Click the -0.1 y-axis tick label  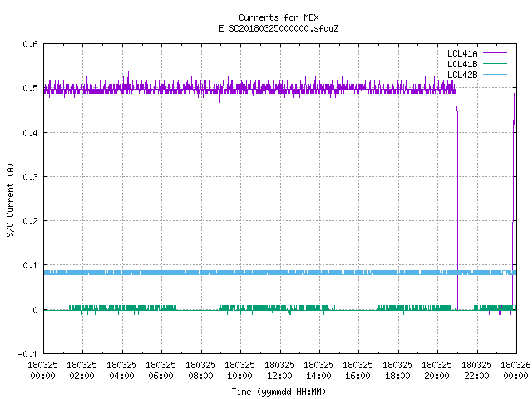tap(27, 354)
